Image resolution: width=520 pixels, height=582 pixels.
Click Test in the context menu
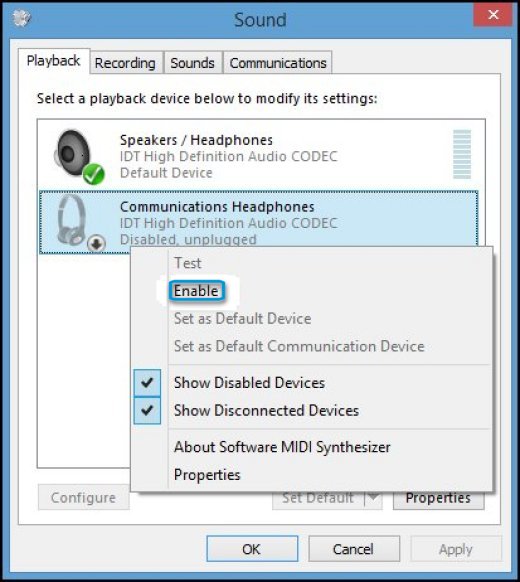click(187, 263)
